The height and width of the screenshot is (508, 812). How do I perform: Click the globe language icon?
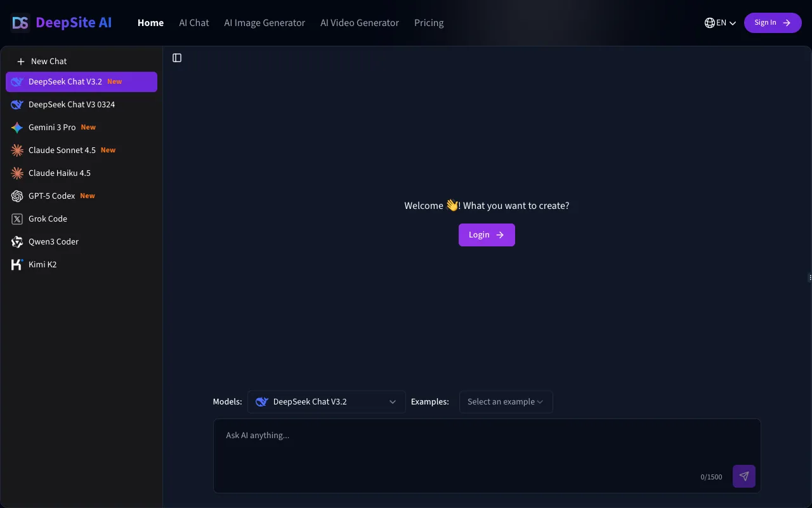click(x=709, y=22)
